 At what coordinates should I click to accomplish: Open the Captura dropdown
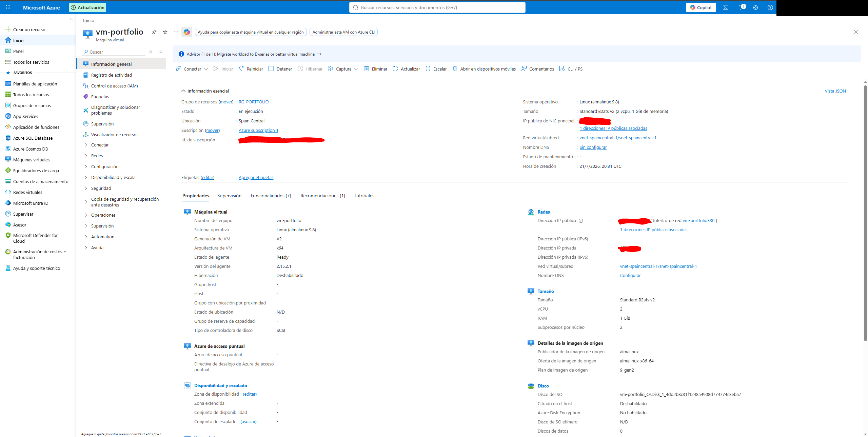(343, 69)
